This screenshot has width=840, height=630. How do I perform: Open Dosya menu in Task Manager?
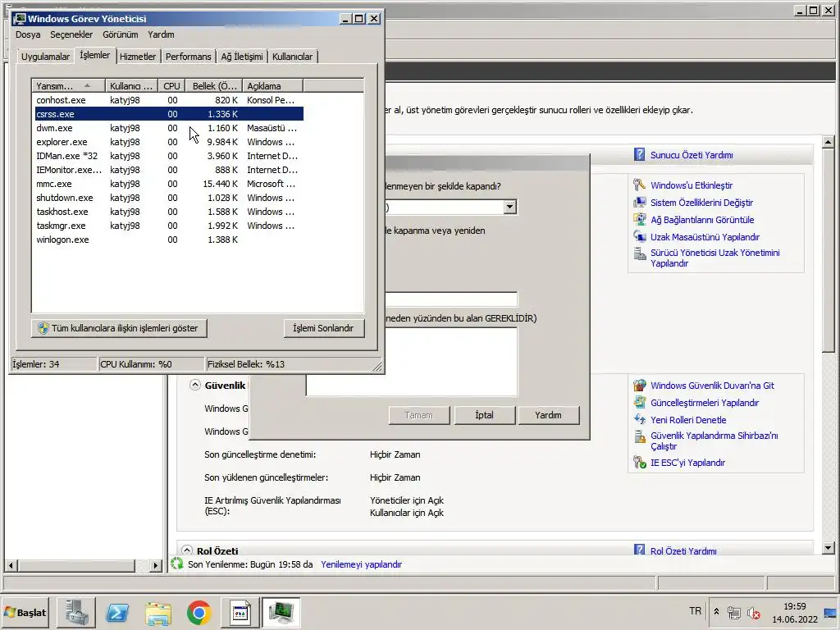pos(28,34)
